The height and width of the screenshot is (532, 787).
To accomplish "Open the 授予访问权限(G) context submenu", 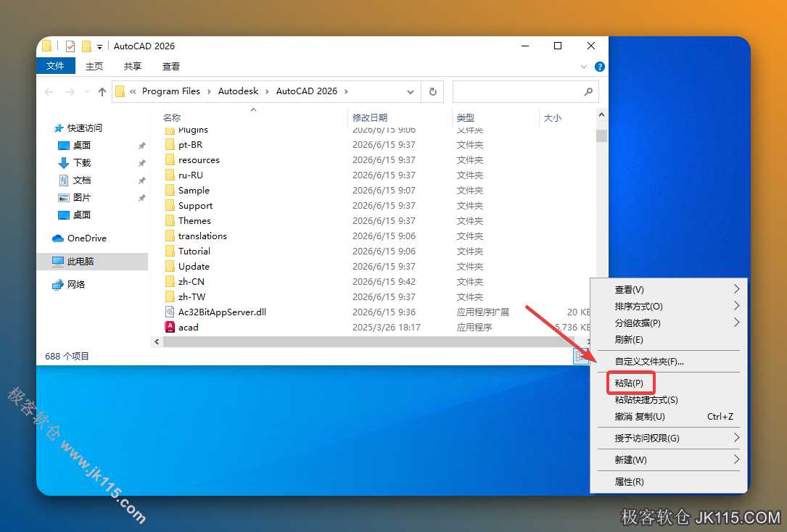I will coord(669,439).
